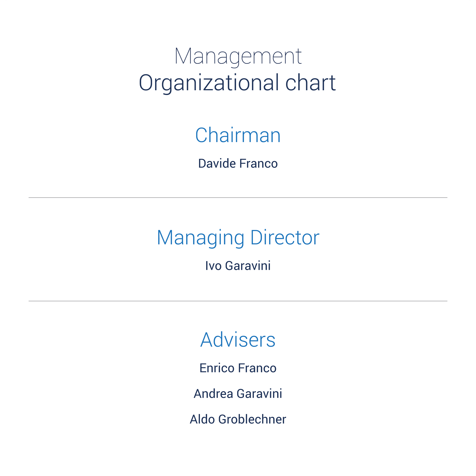Click the first name "Ivo"
476x476 pixels.
(x=213, y=266)
